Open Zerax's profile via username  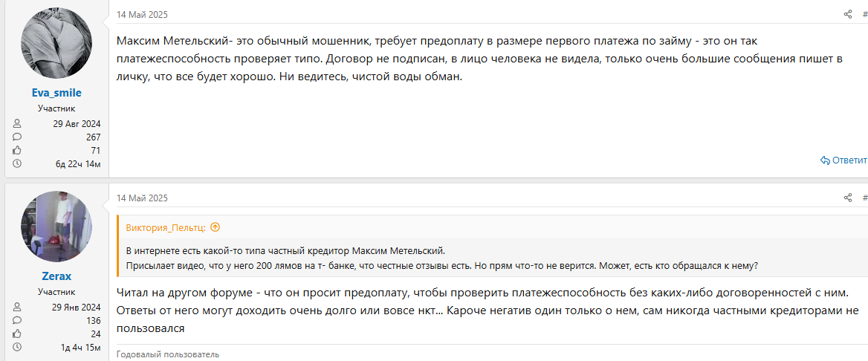point(56,276)
